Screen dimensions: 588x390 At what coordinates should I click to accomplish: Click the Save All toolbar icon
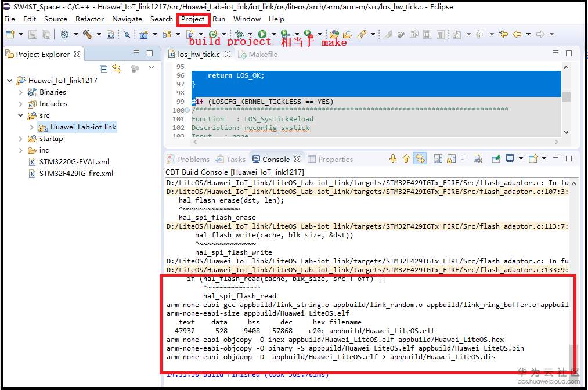point(46,34)
